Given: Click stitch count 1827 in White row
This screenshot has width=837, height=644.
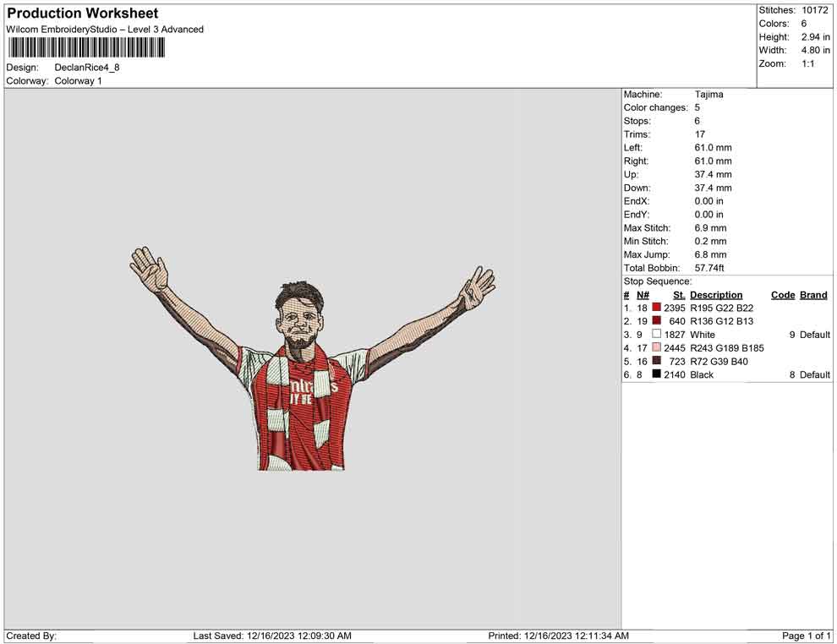Looking at the screenshot, I should tap(674, 335).
